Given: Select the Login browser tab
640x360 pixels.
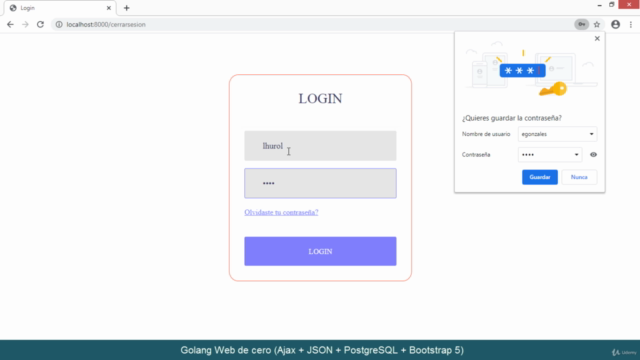Looking at the screenshot, I should tap(60, 8).
